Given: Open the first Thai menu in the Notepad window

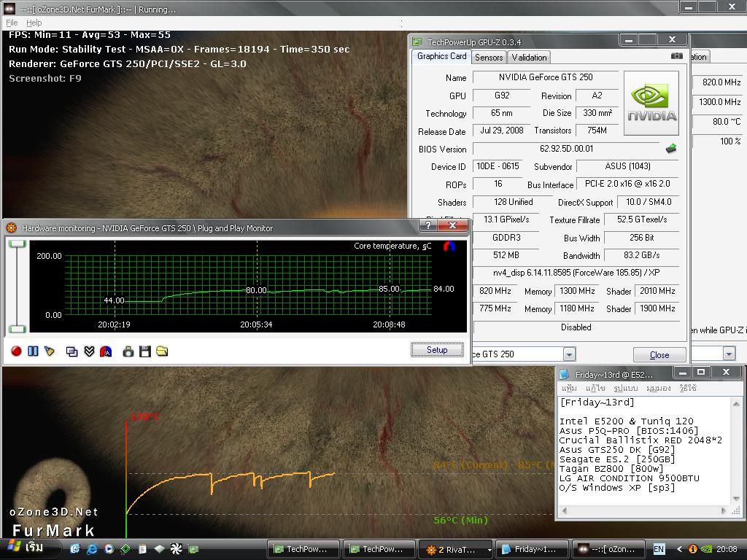Looking at the screenshot, I should click(569, 388).
